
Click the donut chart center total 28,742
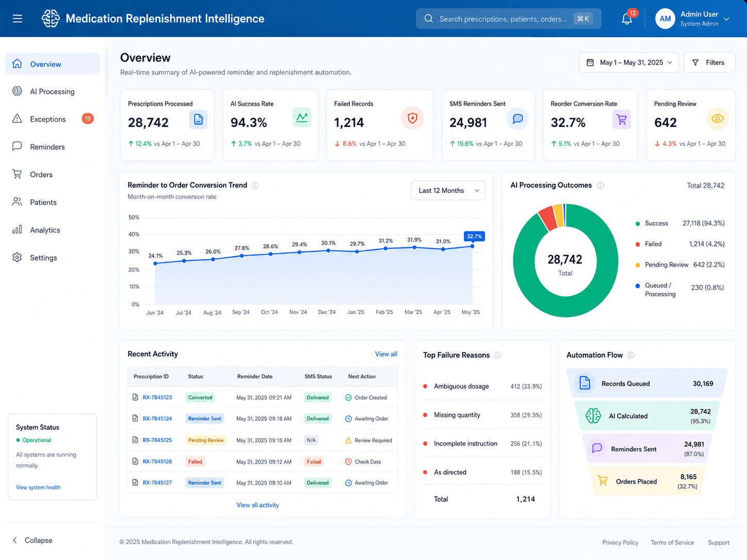pyautogui.click(x=565, y=259)
